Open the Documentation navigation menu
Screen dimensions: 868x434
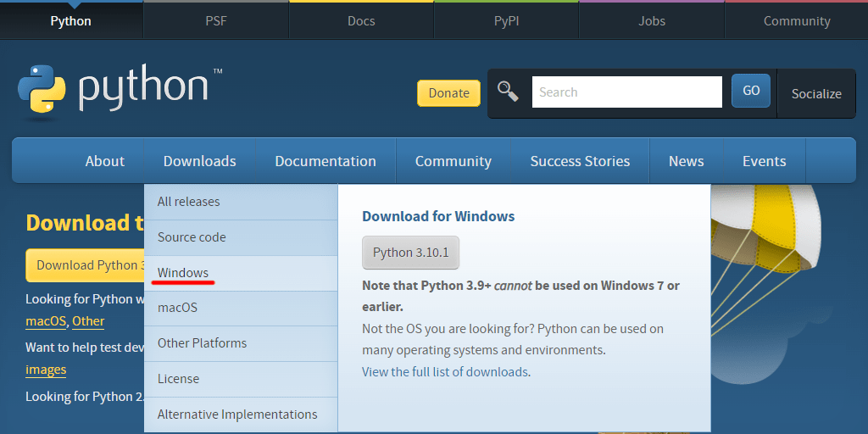325,161
